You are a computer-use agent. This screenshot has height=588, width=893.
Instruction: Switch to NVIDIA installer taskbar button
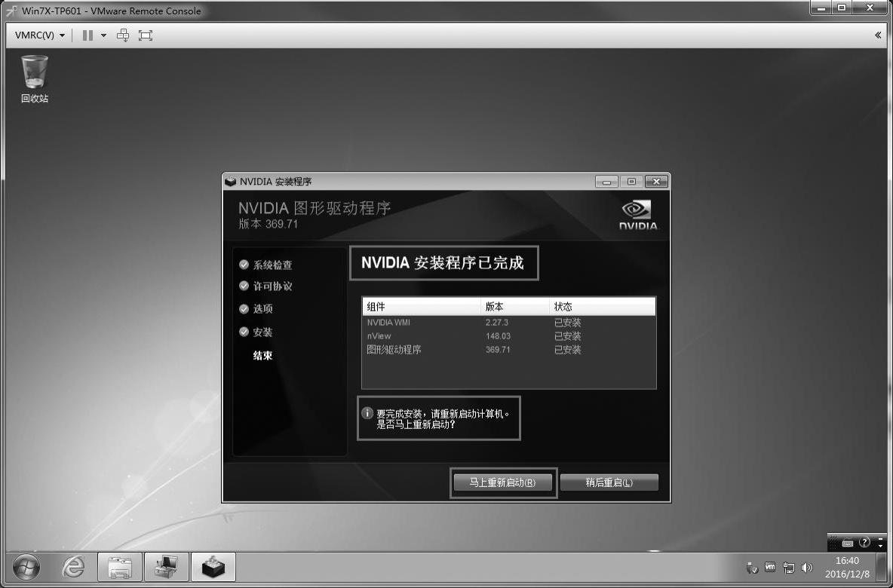click(x=213, y=567)
